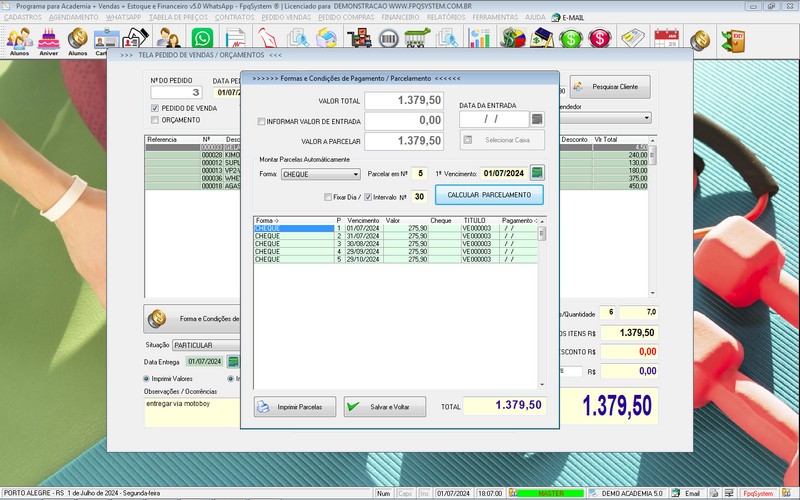Open the two-person contacts toolbar icon
The height and width of the screenshot is (500, 800).
click(x=168, y=38)
